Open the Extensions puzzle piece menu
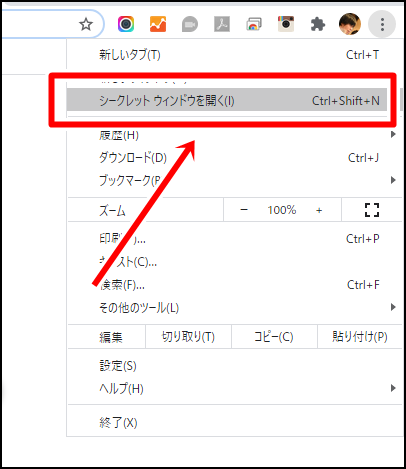Viewport: 406px width, 469px height. 318,24
